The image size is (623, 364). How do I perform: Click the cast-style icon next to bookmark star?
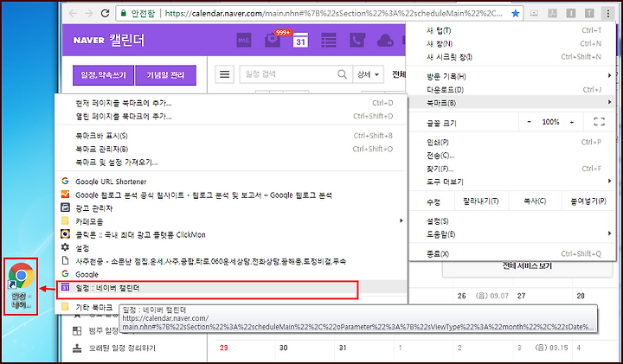pos(534,14)
